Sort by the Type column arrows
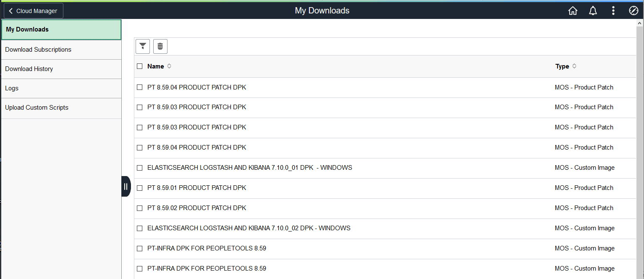 coord(574,66)
